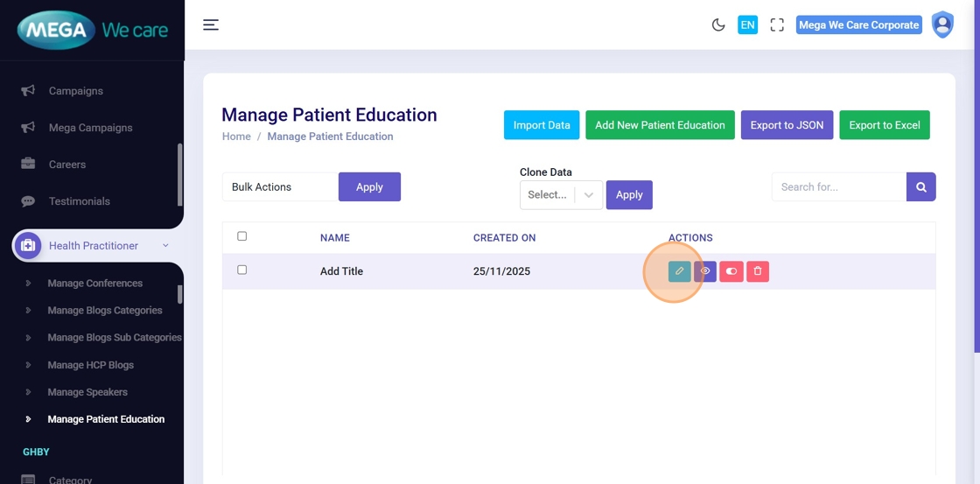Toggle status switch for Add Title row

[731, 271]
